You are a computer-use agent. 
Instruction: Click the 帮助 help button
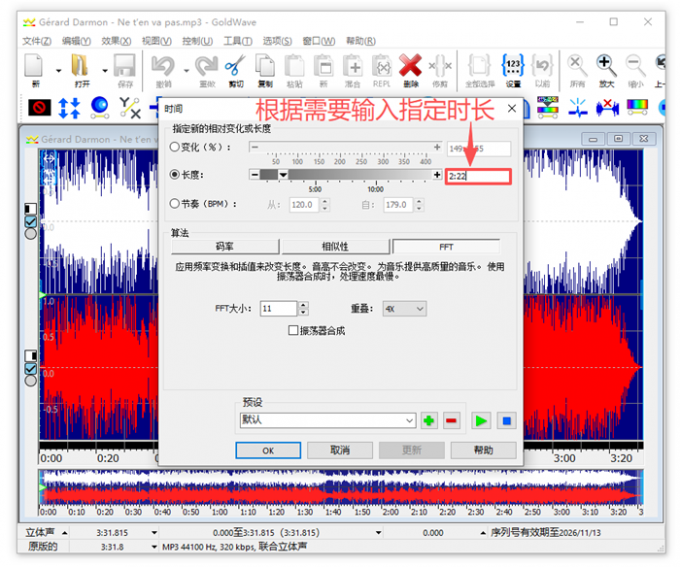[483, 450]
